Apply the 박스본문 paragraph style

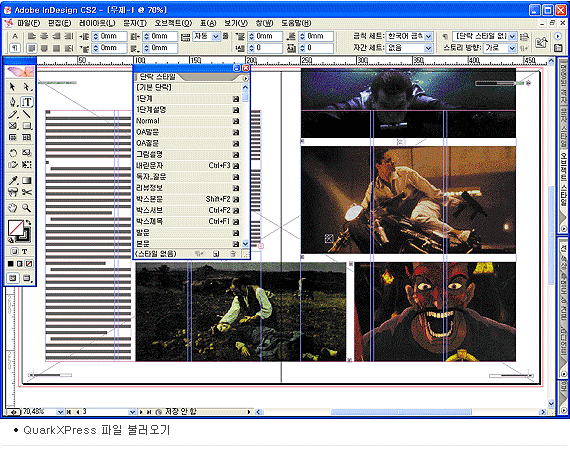tap(188, 199)
